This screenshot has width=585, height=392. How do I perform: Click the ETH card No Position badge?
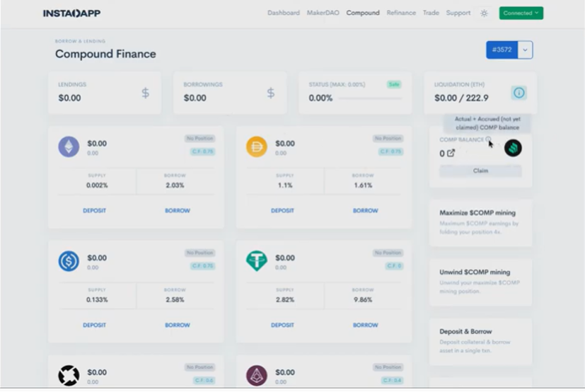[200, 139]
